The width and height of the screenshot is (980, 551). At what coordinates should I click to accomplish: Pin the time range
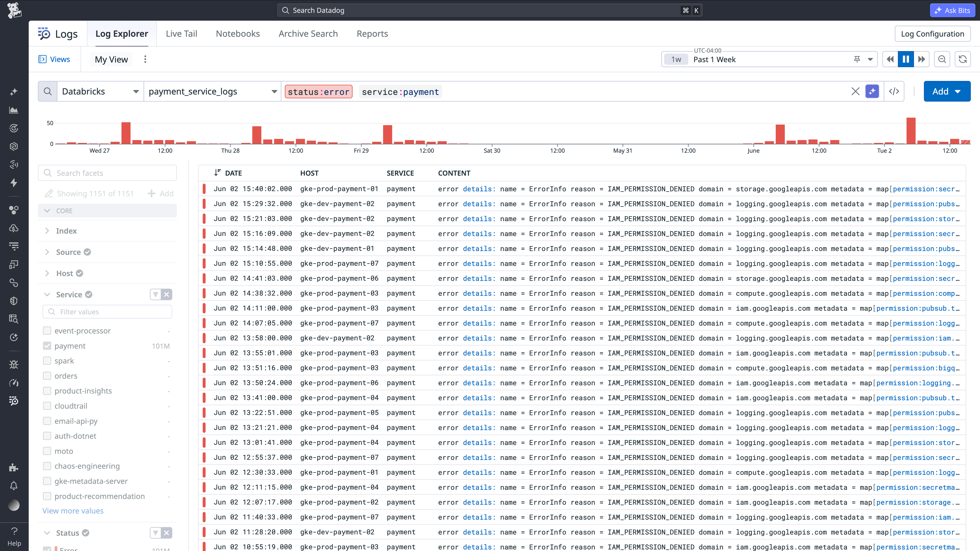pyautogui.click(x=857, y=59)
